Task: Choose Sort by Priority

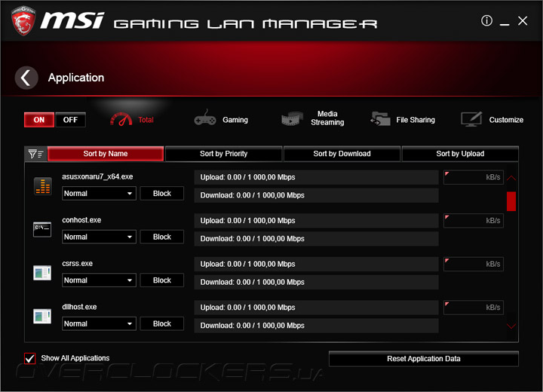Action: pos(224,154)
